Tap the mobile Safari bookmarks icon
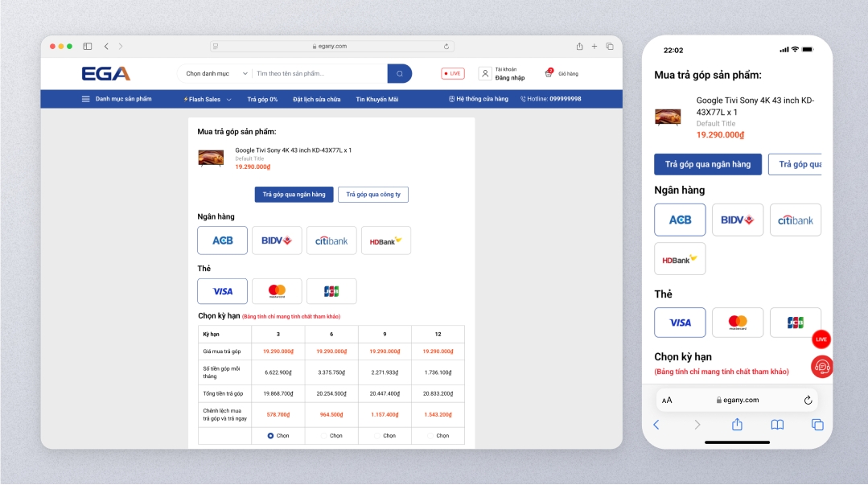Image resolution: width=868 pixels, height=485 pixels. tap(777, 425)
